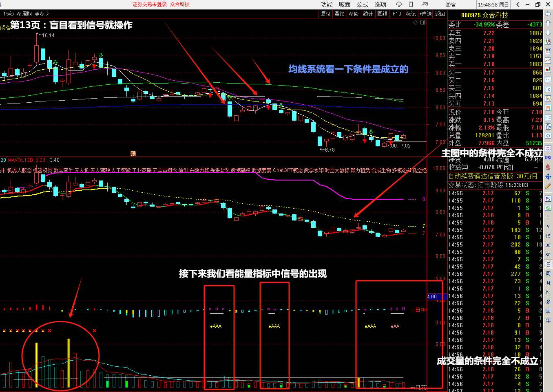Select the daily 日 period
The width and height of the screenshot is (553, 392).
(548, 264)
